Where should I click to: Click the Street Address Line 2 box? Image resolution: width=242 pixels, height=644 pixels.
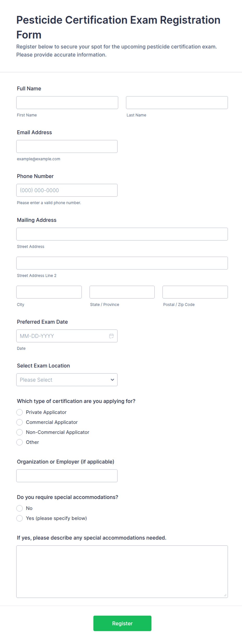[x=122, y=263]
